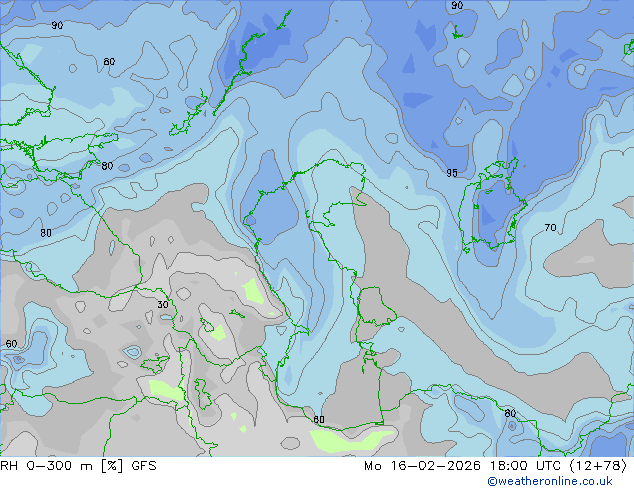Click the "30" contour label
634x490 pixels.
point(163,304)
